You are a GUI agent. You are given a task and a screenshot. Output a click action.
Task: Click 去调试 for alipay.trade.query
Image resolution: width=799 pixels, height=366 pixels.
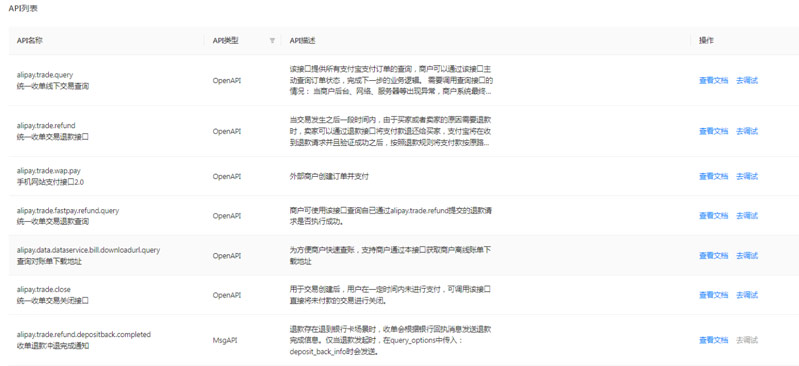(x=747, y=80)
